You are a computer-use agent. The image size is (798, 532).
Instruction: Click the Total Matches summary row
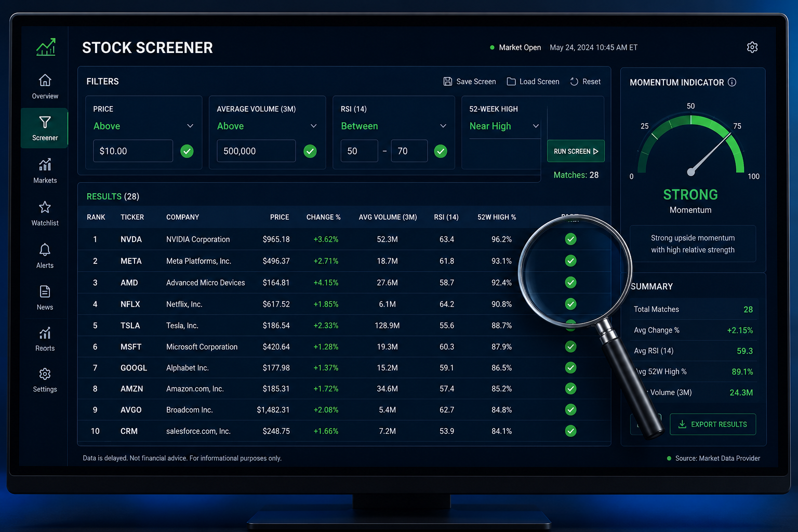[693, 309]
